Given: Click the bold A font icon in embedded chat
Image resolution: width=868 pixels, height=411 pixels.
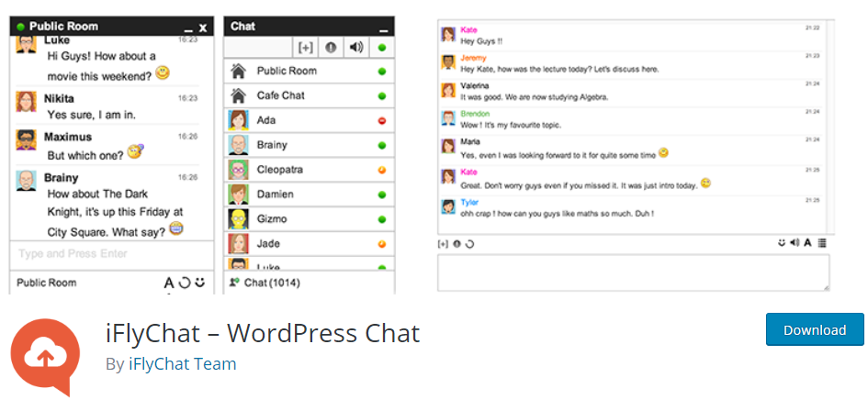Looking at the screenshot, I should click(807, 242).
